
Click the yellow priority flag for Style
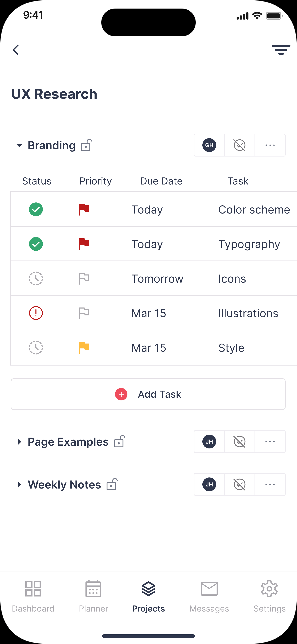(84, 348)
